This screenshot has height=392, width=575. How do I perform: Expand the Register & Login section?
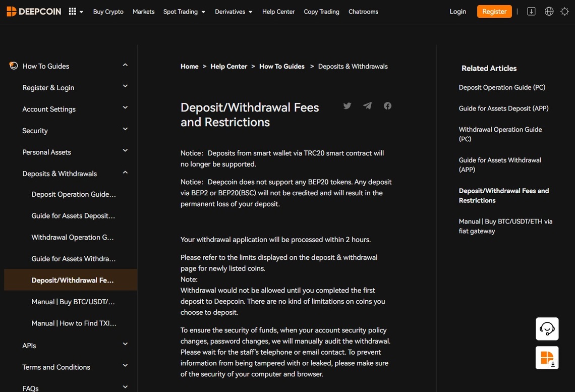(x=125, y=86)
